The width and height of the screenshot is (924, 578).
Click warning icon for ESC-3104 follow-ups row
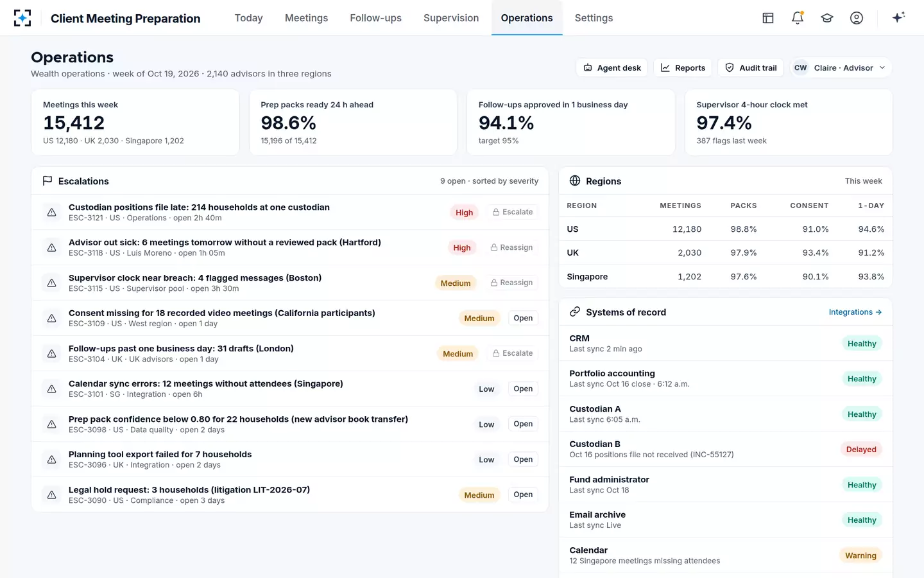pyautogui.click(x=52, y=353)
